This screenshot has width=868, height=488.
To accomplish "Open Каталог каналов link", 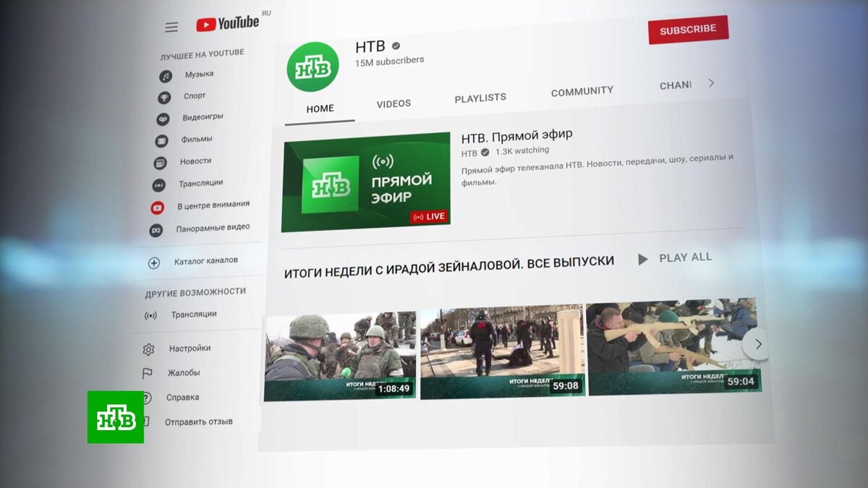I will coord(206,261).
